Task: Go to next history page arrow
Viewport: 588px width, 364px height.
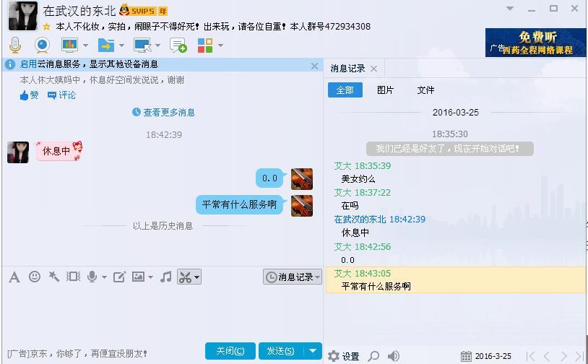Action: [563, 356]
